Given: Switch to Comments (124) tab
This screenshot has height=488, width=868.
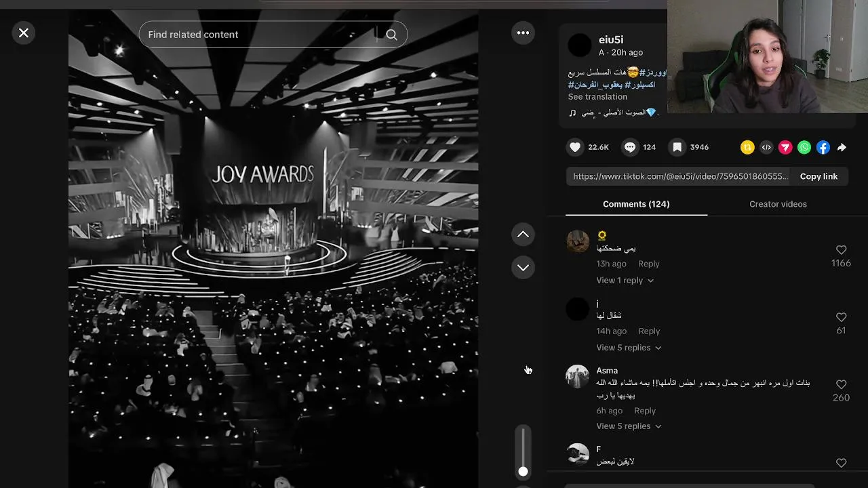Looking at the screenshot, I should click(636, 204).
